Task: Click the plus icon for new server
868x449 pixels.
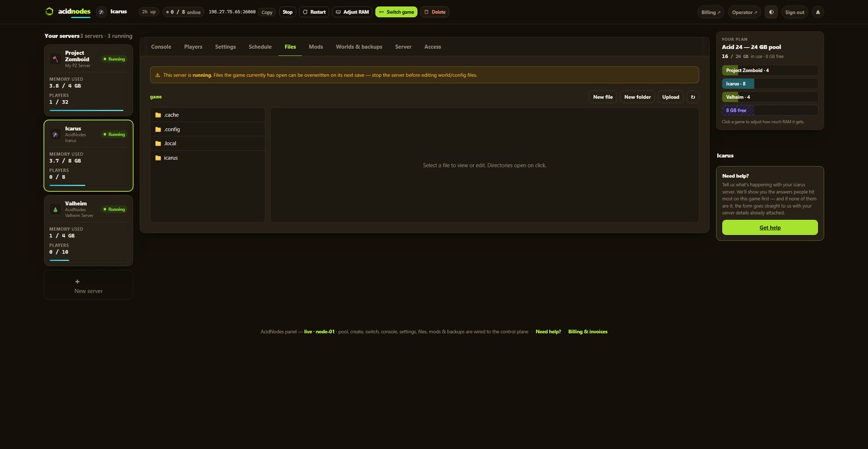Action: (x=77, y=282)
